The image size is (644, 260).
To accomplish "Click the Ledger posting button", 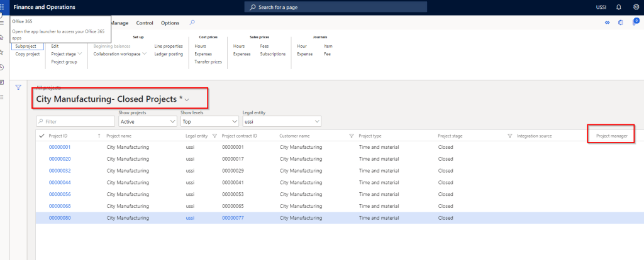I will [x=169, y=54].
